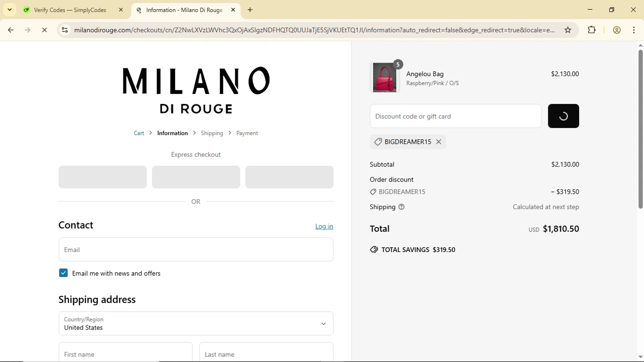Click Raspberry/Pink / O/S variant text
Image resolution: width=644 pixels, height=362 pixels.
(x=432, y=83)
